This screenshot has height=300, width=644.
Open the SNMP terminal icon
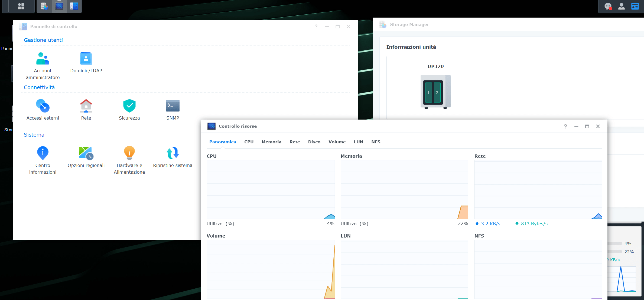coord(173,106)
